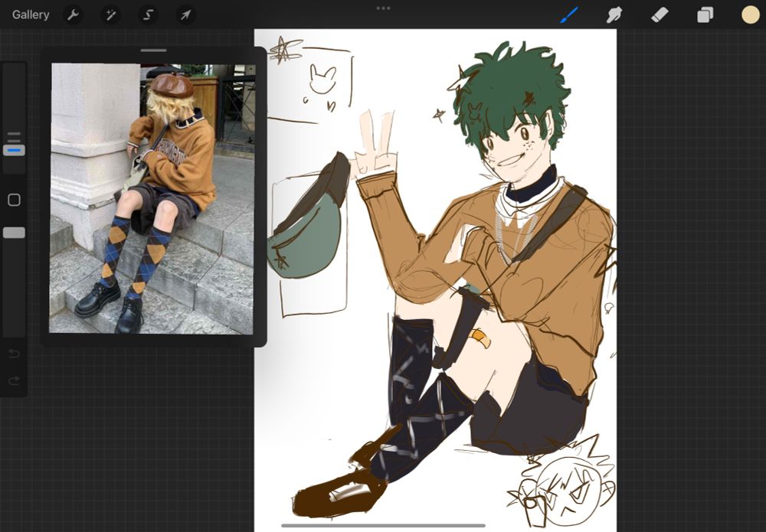Open the Adjustments magic wand menu

111,15
